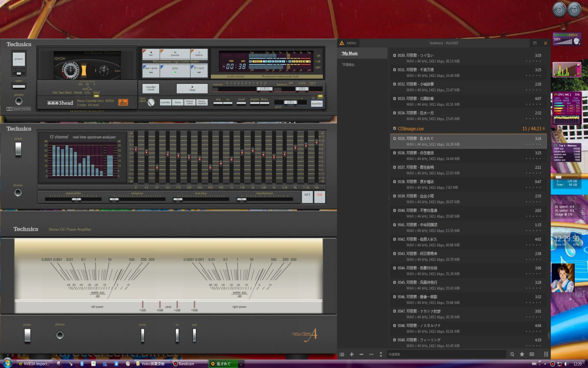Open the deck's menu button
Image resolution: width=588 pixels, height=368 pixels.
(x=199, y=54)
